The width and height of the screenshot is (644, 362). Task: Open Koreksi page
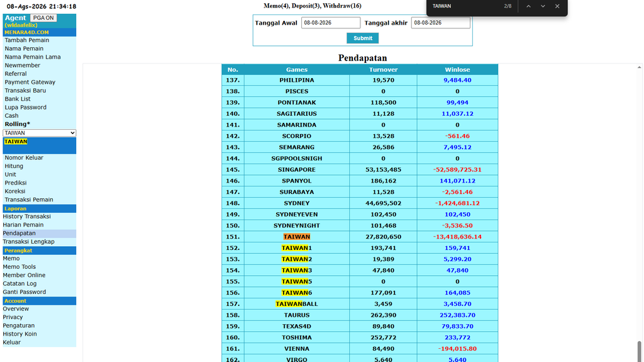pyautogui.click(x=15, y=191)
